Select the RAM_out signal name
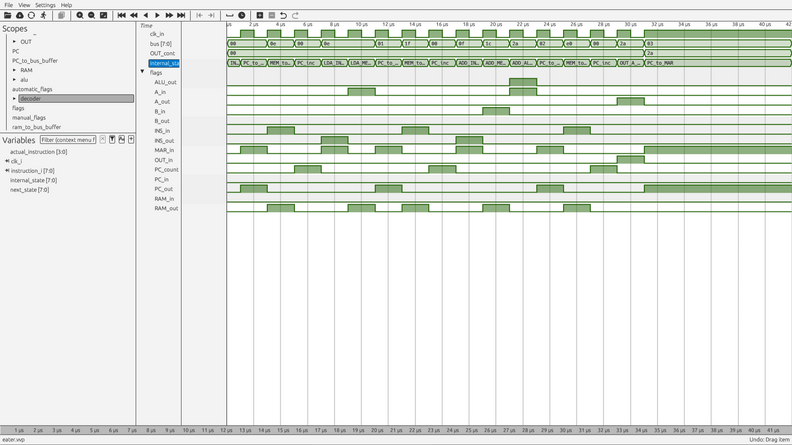Viewport: 792px width, 445px height. pyautogui.click(x=166, y=208)
